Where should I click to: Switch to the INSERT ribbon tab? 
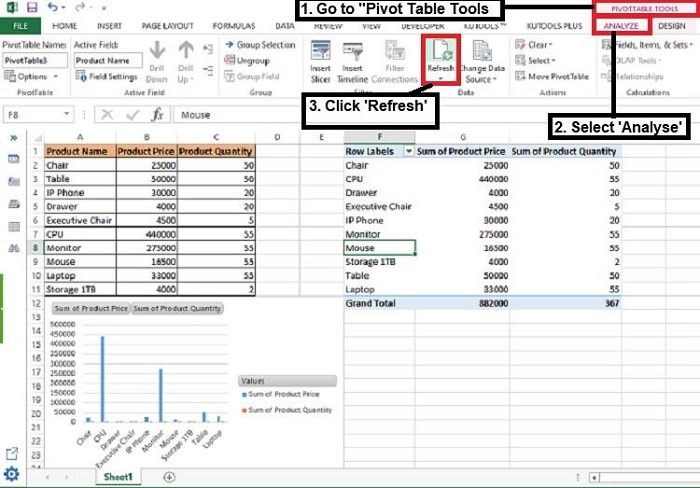tap(109, 26)
